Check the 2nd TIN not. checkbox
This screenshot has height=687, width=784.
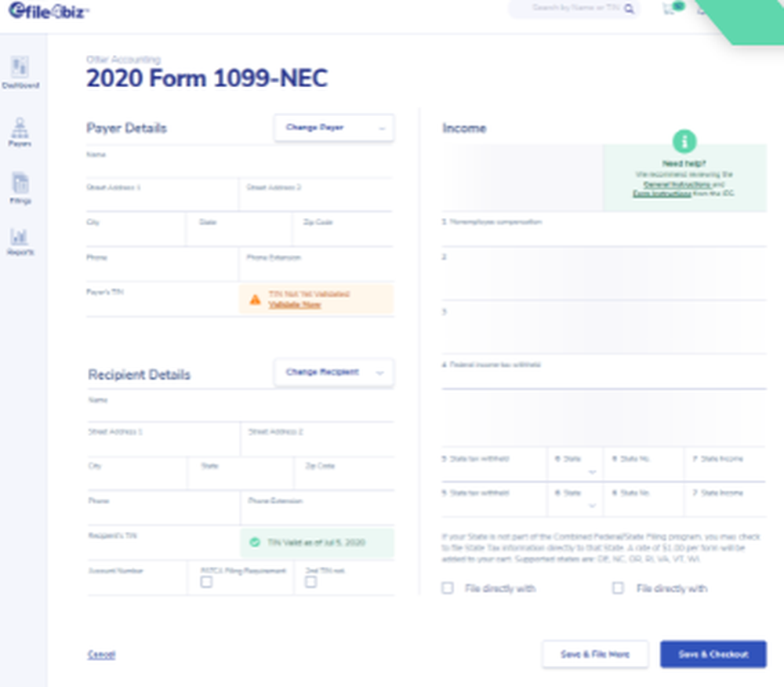point(310,582)
